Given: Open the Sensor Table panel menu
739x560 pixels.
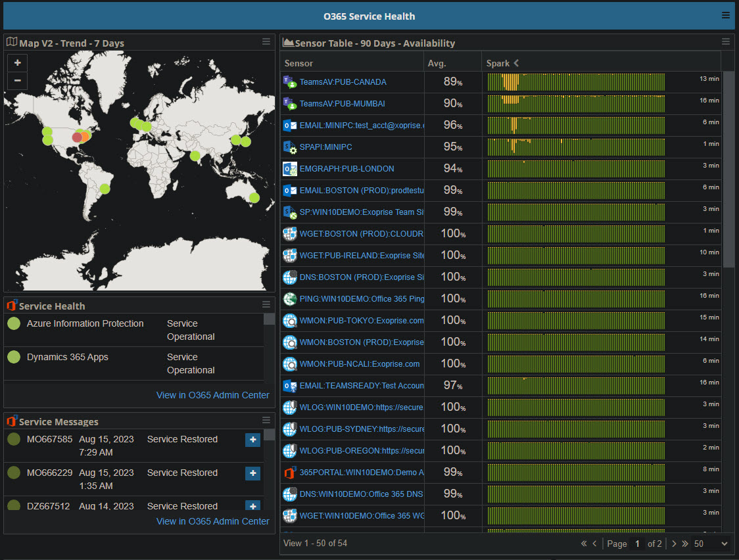Looking at the screenshot, I should pyautogui.click(x=725, y=42).
